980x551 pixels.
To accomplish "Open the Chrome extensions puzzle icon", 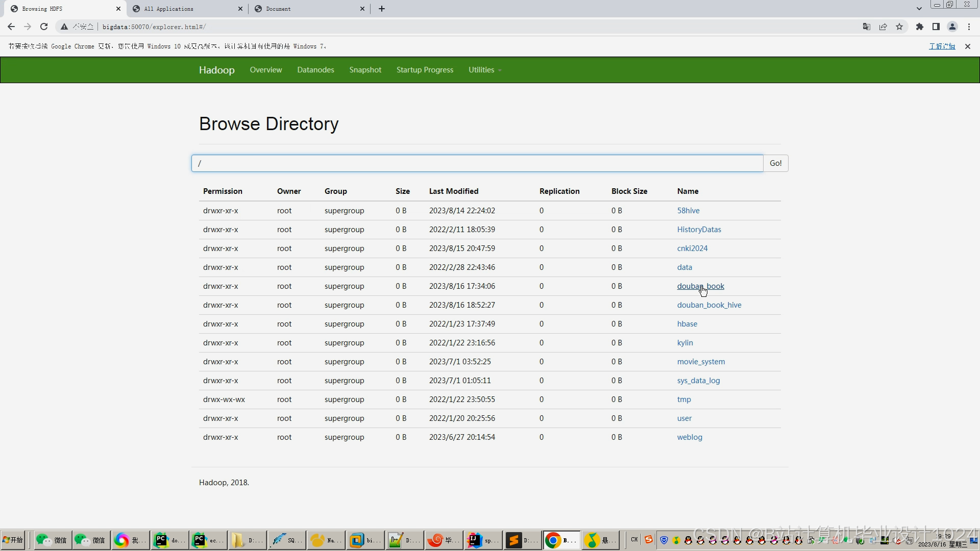I will [920, 27].
